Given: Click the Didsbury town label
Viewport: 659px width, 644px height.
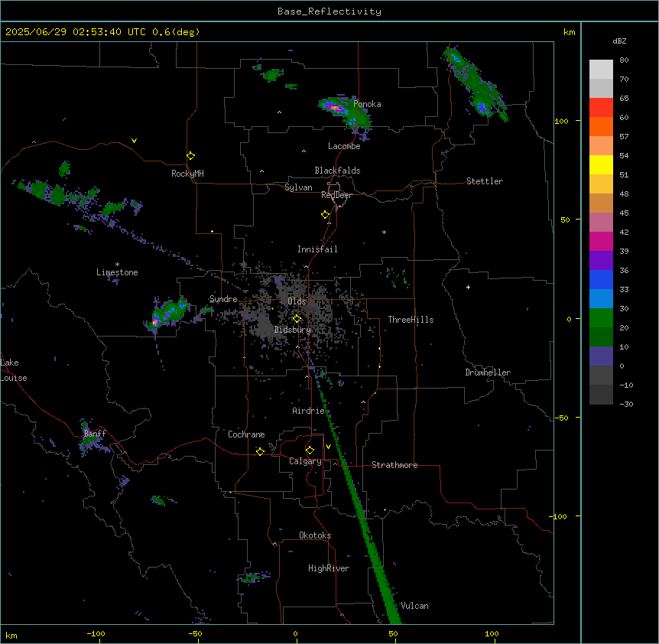Looking at the screenshot, I should click(293, 330).
